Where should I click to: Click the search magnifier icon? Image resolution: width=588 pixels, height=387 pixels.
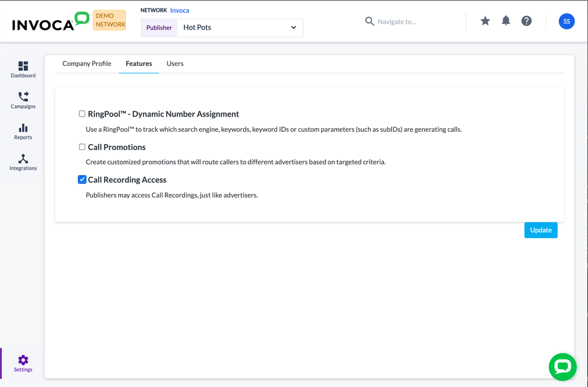370,21
